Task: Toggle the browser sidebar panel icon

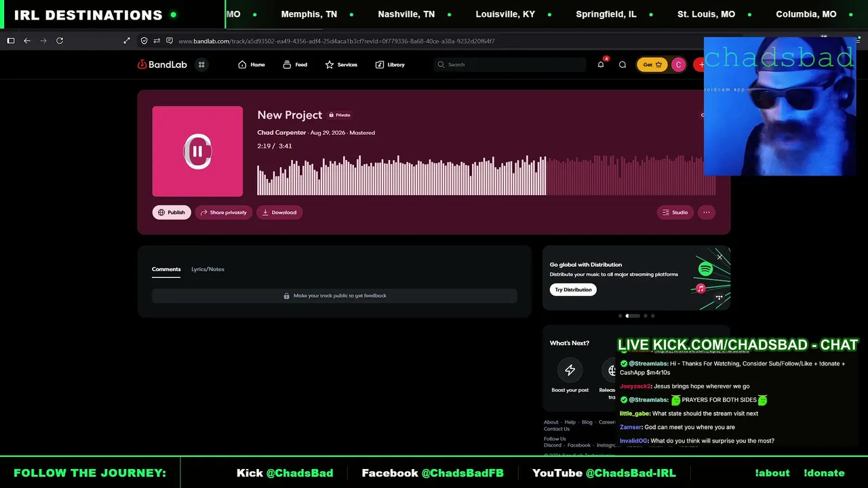Action: tap(11, 41)
